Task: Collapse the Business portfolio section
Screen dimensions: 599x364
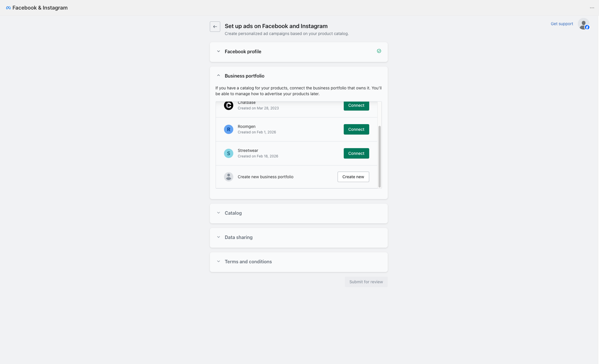Action: 218,76
